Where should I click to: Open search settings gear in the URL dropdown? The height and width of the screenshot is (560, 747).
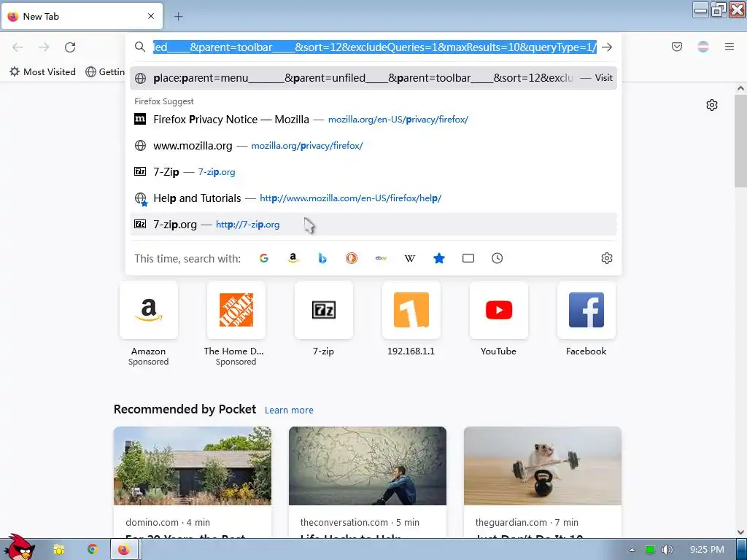[x=606, y=258]
